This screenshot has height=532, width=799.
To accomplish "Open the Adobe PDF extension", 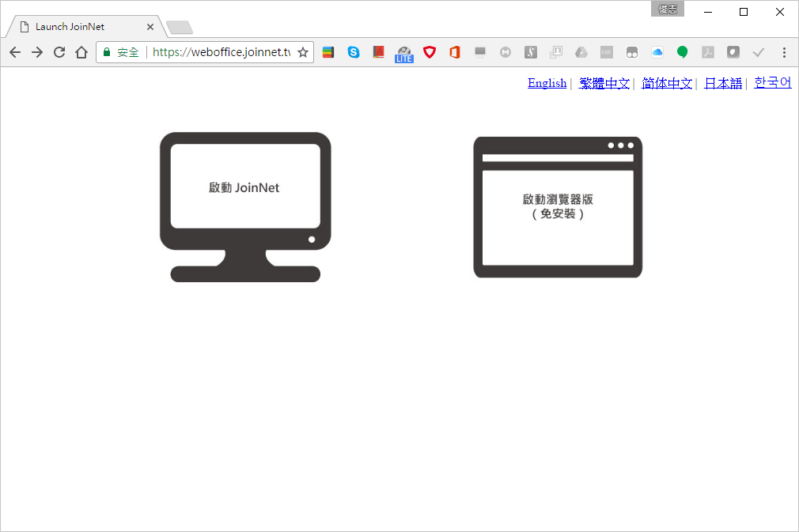I will pos(708,52).
